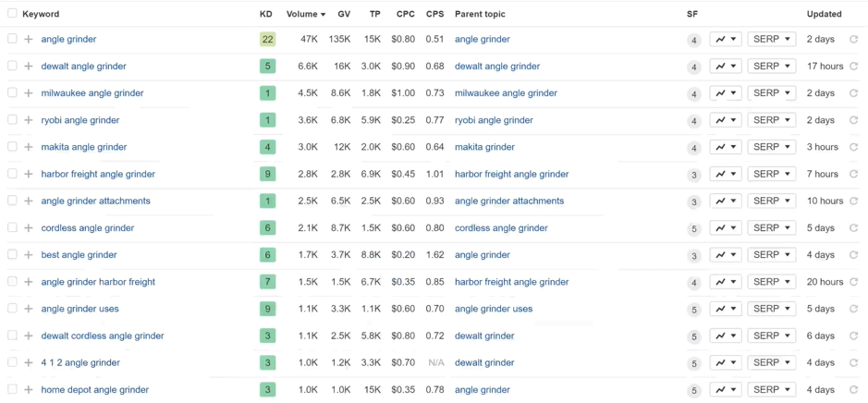Check the 'dewalt angle grinder' row checkbox
Screen dimensions: 868x403
coord(12,66)
